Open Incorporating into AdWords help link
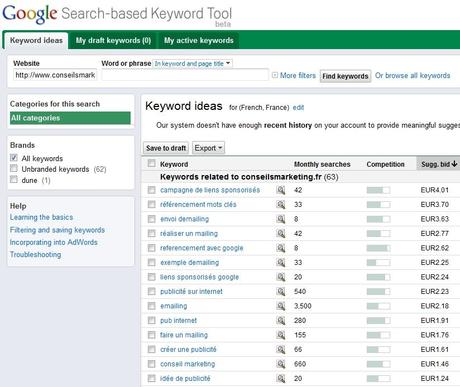The height and width of the screenshot is (387, 460). (54, 242)
